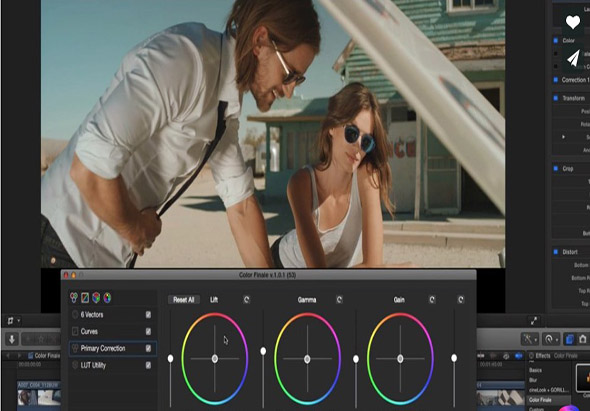
Task: Click the blue toggle icon above the timeline timecode
Action: (519, 355)
